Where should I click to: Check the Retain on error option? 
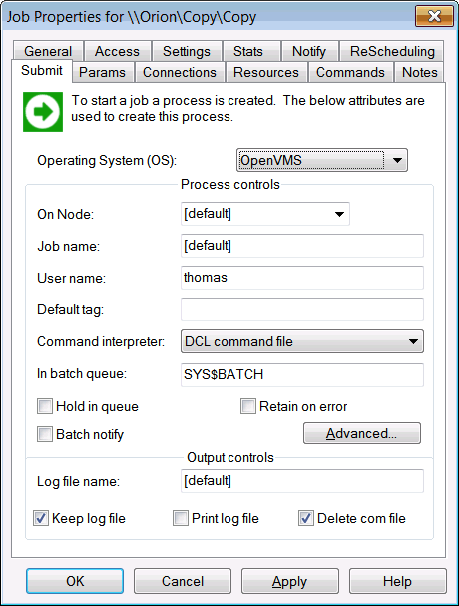coord(248,406)
